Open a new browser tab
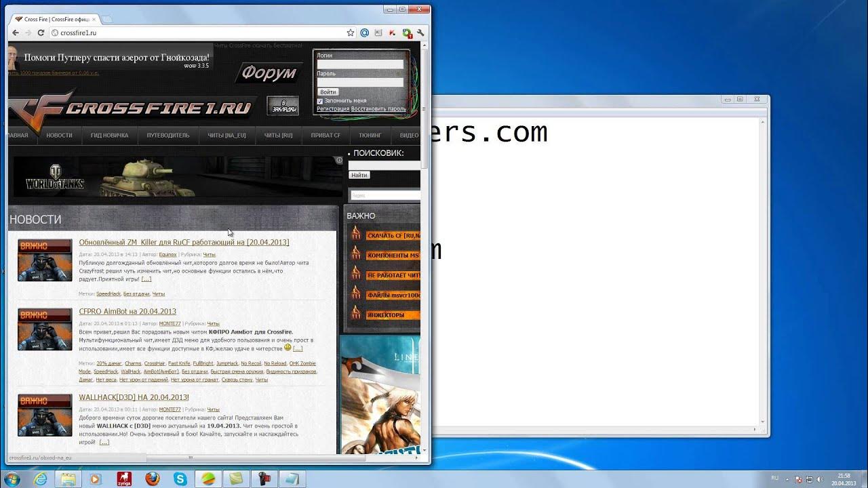The height and width of the screenshot is (488, 868). (x=107, y=19)
